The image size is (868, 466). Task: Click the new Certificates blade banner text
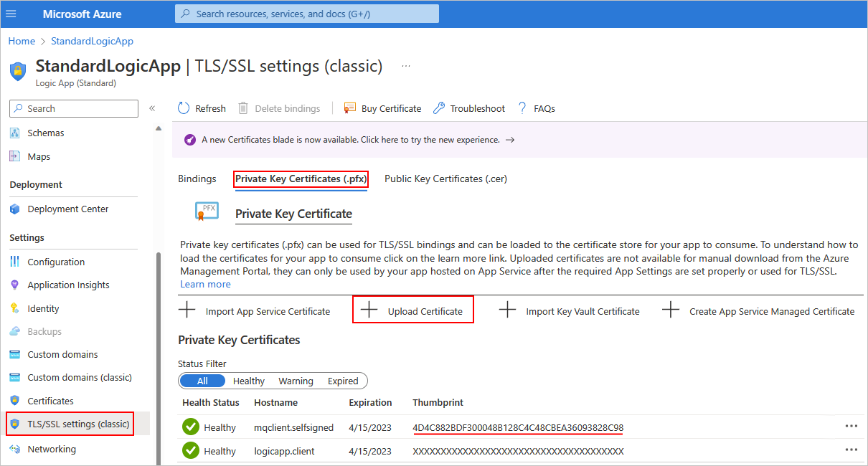[351, 140]
